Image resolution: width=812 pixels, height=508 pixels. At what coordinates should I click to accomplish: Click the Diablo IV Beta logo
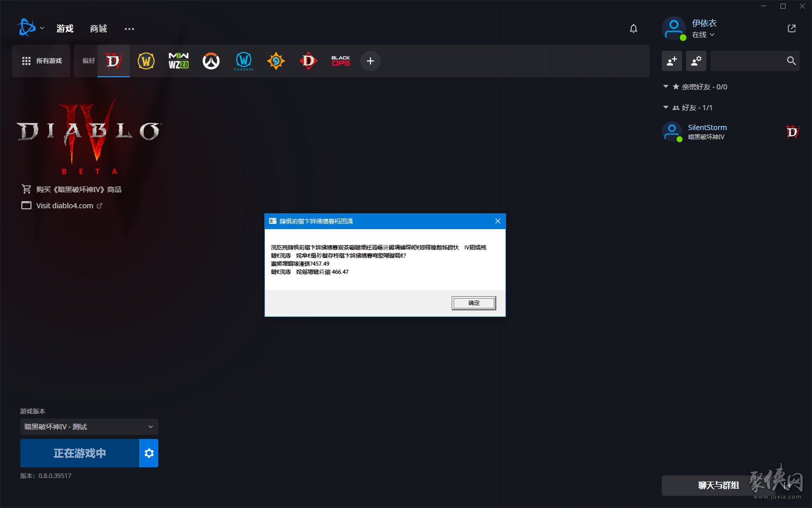(x=89, y=137)
